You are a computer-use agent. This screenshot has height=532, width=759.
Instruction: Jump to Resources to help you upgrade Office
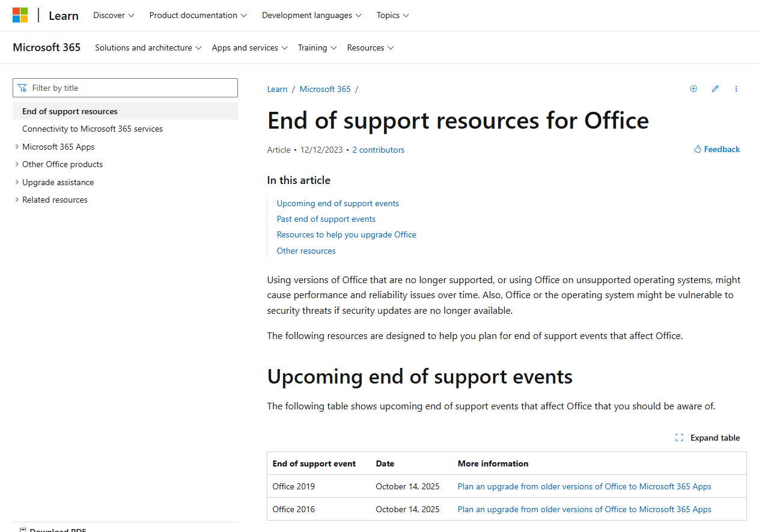click(x=347, y=234)
